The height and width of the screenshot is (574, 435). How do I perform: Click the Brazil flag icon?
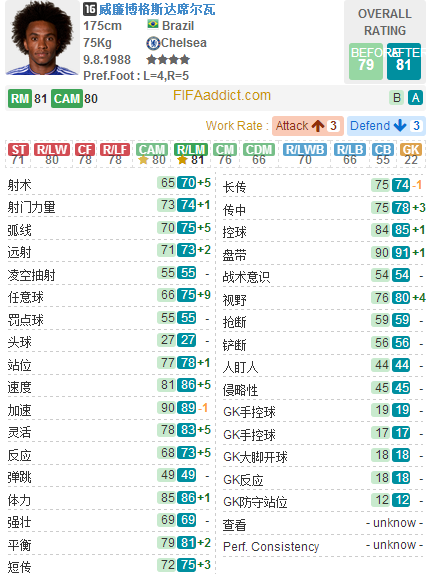[x=152, y=25]
